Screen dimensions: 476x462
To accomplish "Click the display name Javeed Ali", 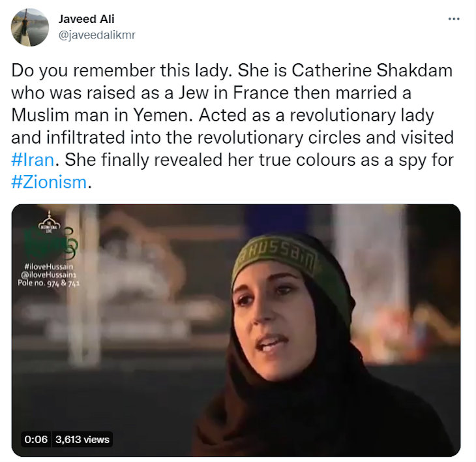I will (x=86, y=19).
